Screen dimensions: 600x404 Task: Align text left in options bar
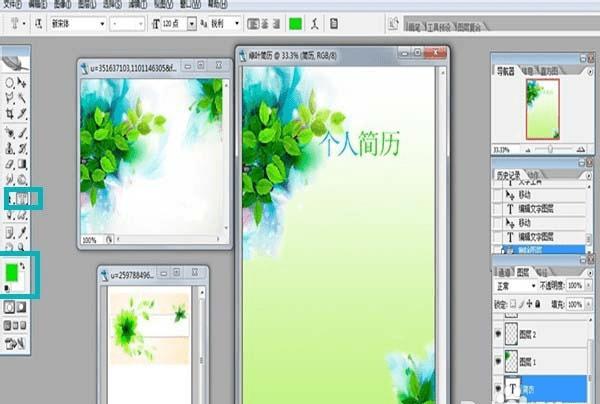point(253,24)
